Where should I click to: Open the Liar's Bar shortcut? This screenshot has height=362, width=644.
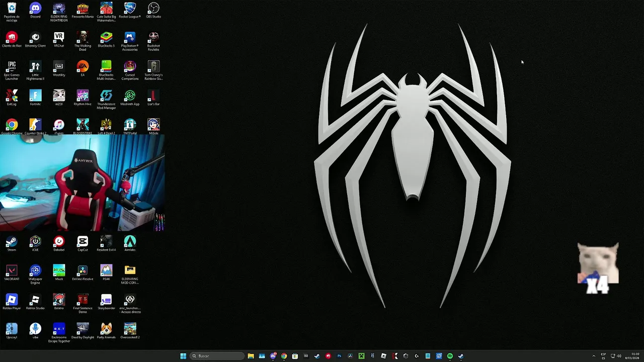pyautogui.click(x=153, y=98)
